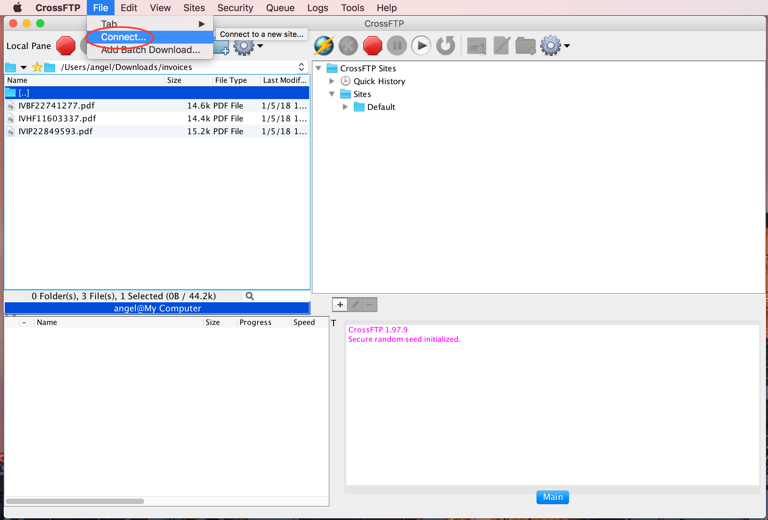The image size is (768, 520).
Task: Click the horizontal scrollbar in queue pane
Action: point(75,501)
